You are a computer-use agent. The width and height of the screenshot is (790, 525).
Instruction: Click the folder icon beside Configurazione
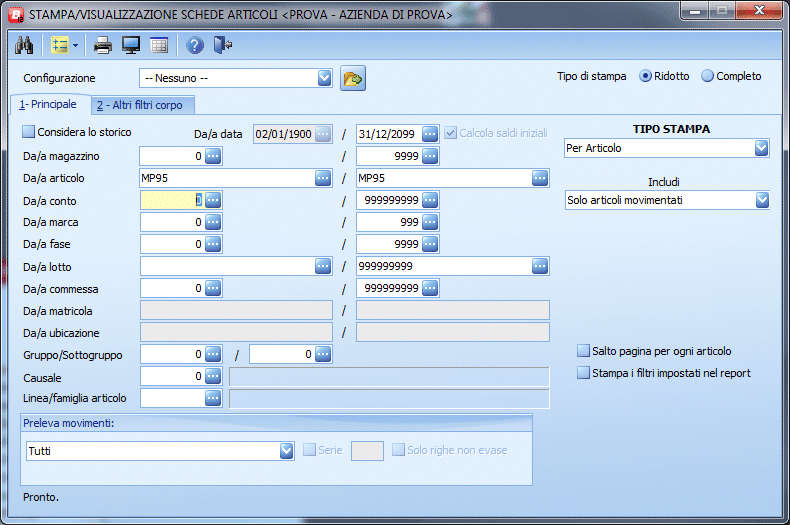coord(353,79)
